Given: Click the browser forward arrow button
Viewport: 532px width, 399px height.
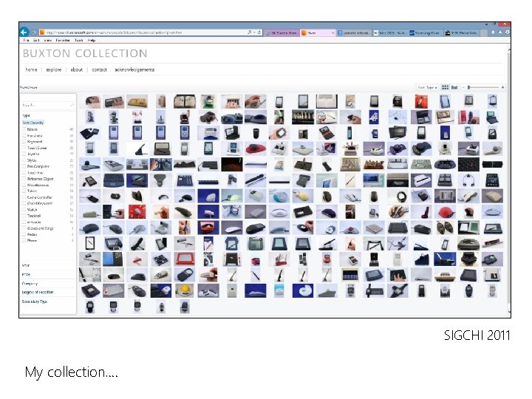Looking at the screenshot, I should coord(34,33).
